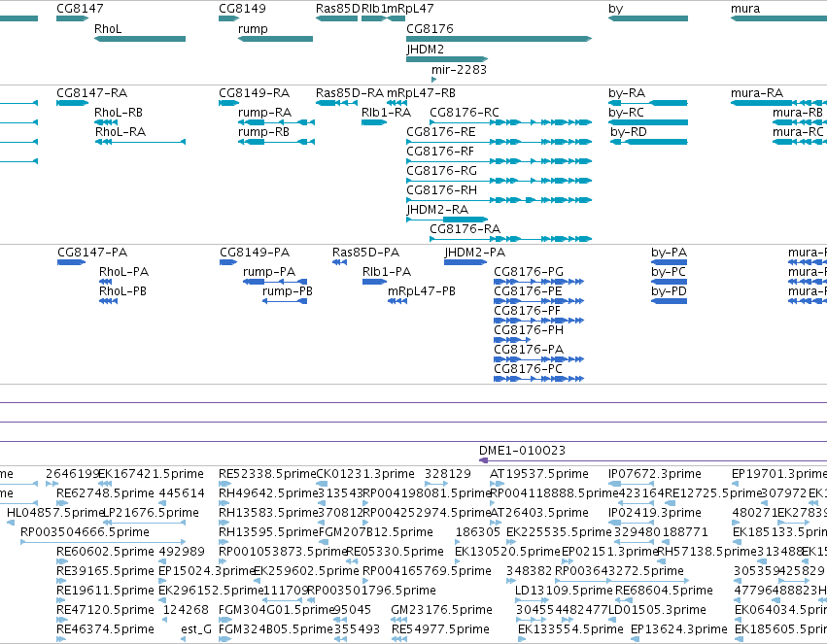Click EST label GM23176.5prime
Screen dimensions: 827x644
(x=441, y=610)
